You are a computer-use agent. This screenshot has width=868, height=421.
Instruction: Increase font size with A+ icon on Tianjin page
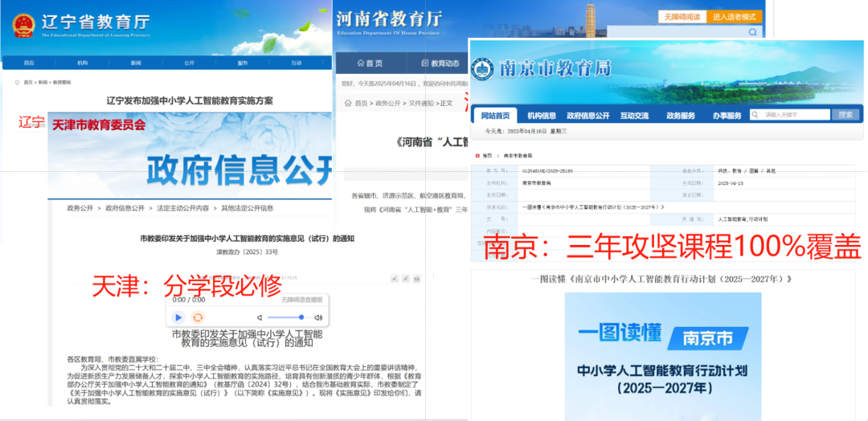click(x=405, y=278)
